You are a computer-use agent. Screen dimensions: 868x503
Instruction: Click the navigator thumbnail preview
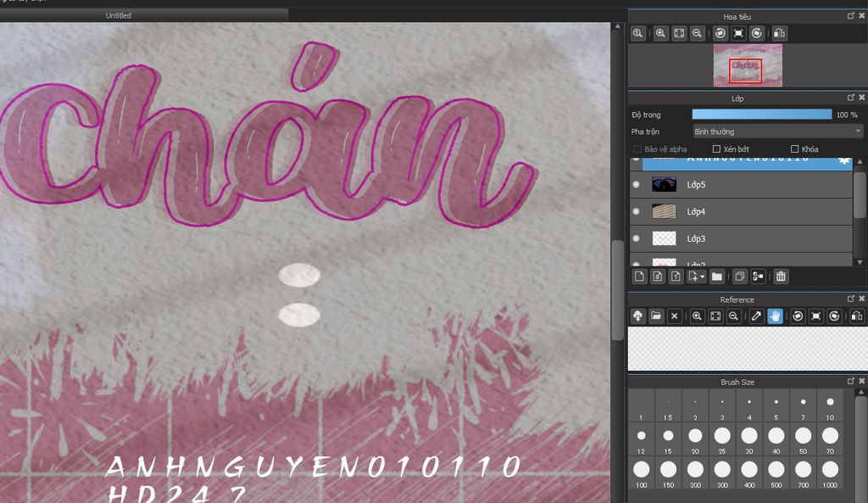click(x=748, y=66)
